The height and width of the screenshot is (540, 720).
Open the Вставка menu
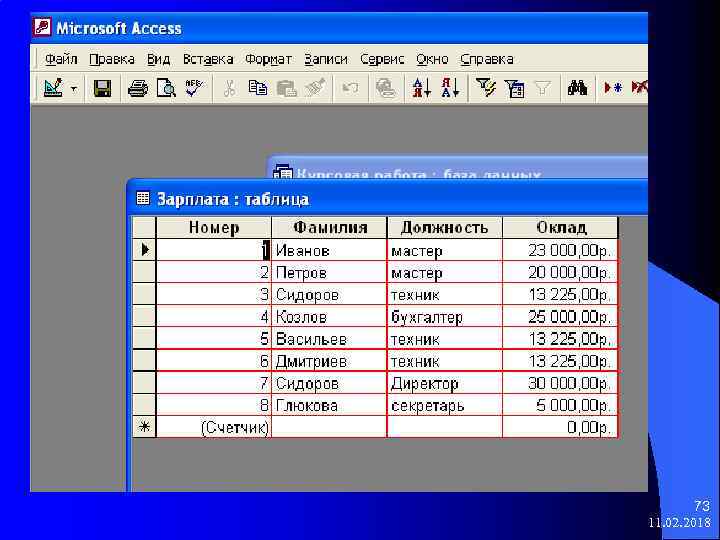[208, 59]
